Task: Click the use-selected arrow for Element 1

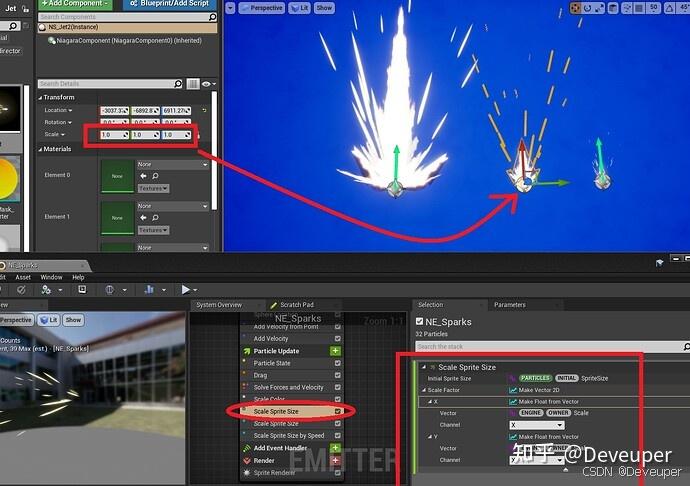Action: click(143, 217)
